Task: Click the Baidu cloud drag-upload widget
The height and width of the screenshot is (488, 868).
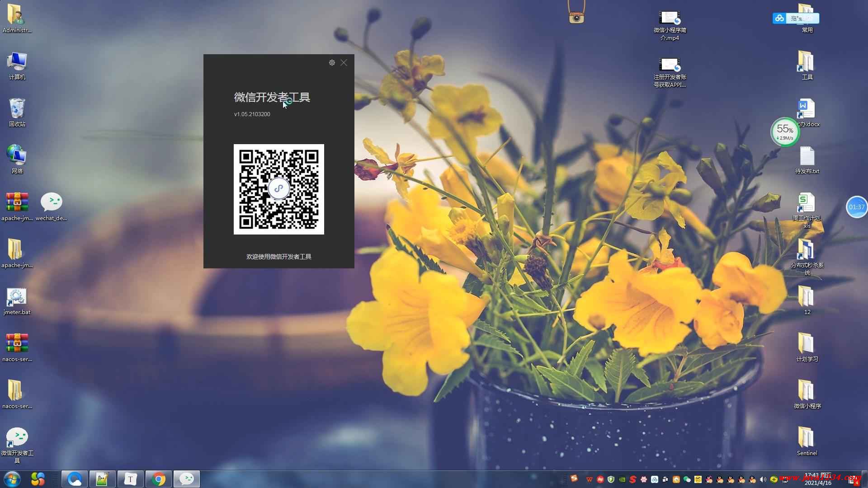Action: tap(796, 18)
